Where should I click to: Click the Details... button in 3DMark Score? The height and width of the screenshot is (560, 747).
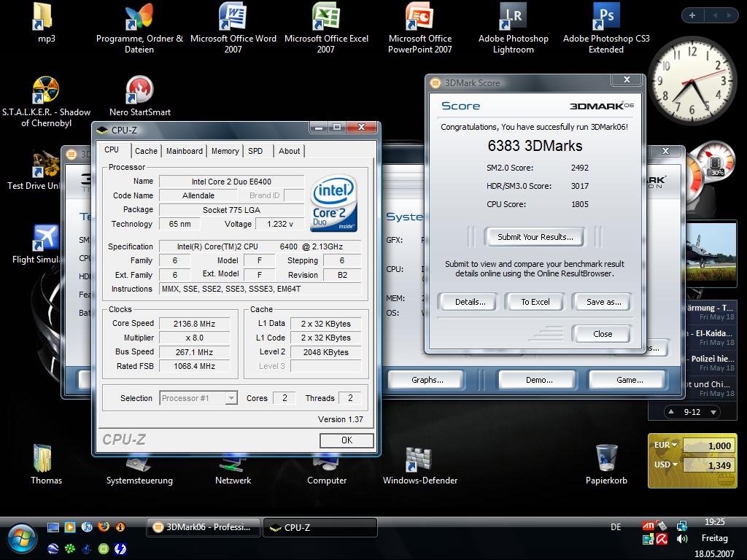[x=470, y=302]
